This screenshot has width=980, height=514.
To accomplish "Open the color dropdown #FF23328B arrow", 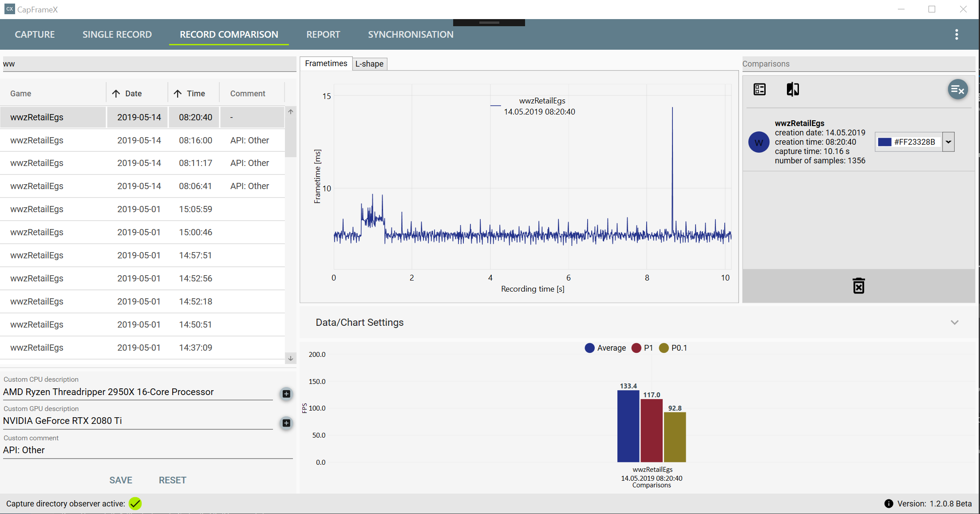I will pyautogui.click(x=948, y=142).
